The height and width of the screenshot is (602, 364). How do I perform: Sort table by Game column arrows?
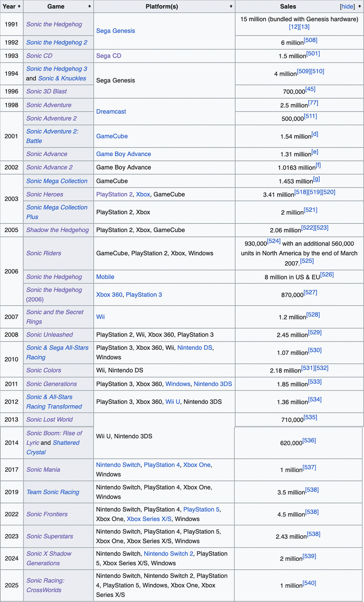pyautogui.click(x=89, y=7)
